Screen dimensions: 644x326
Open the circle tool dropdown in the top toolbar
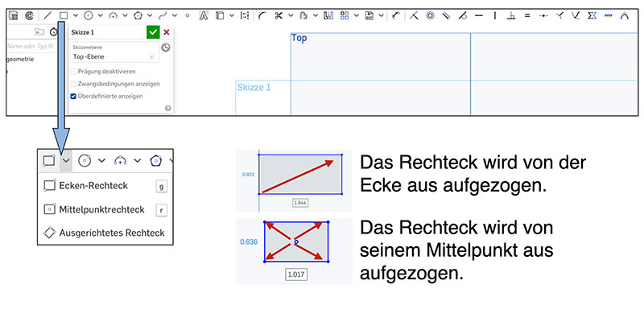tap(99, 15)
